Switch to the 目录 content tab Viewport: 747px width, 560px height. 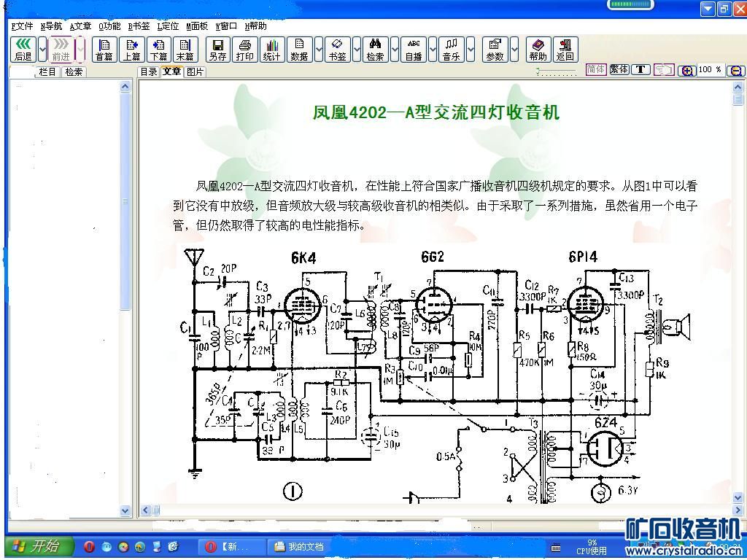149,72
